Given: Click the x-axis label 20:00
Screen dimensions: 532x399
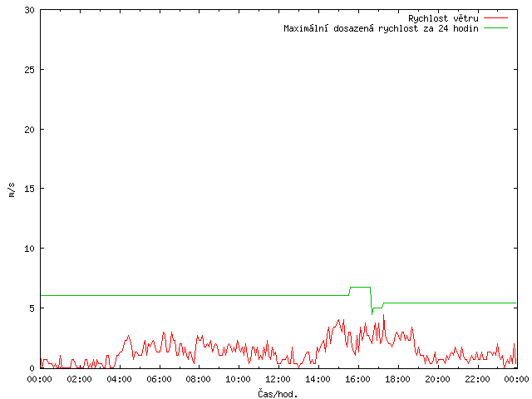Looking at the screenshot, I should 437,379.
